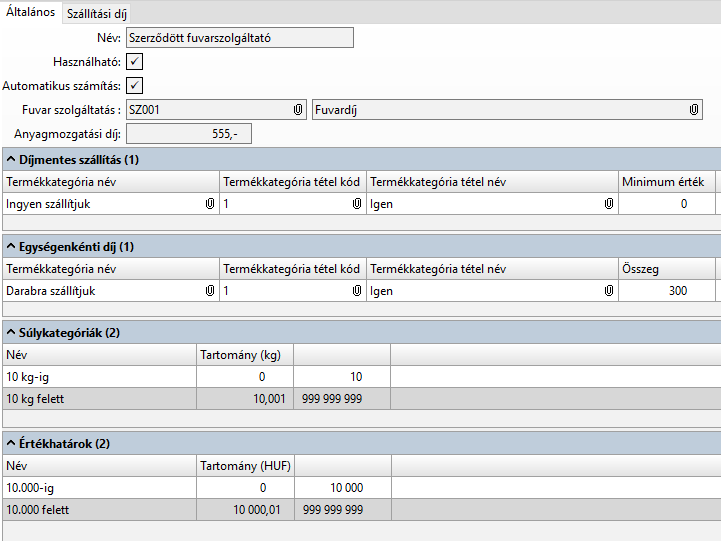Select the 10 kg-ig row name
This screenshot has width=721, height=541.
tap(99, 377)
